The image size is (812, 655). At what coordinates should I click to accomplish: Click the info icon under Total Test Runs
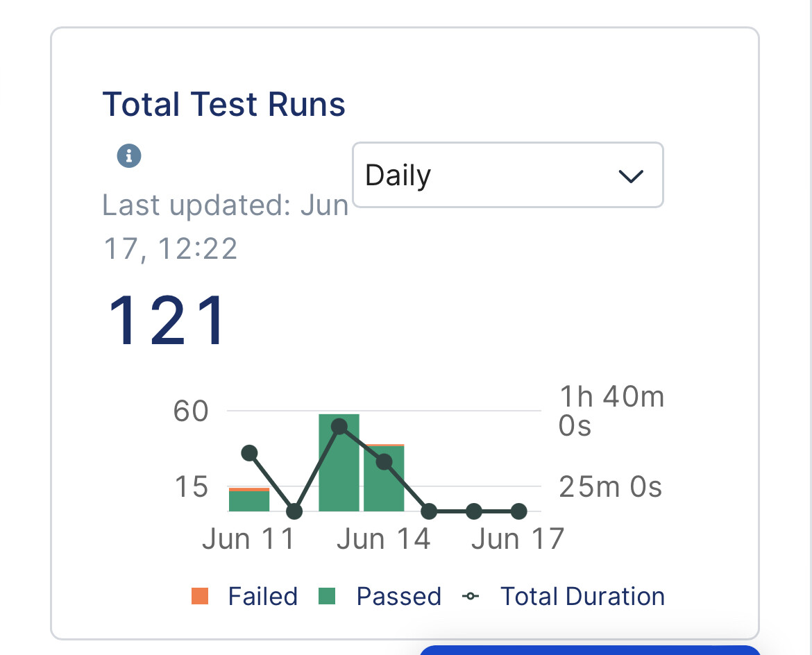click(129, 155)
